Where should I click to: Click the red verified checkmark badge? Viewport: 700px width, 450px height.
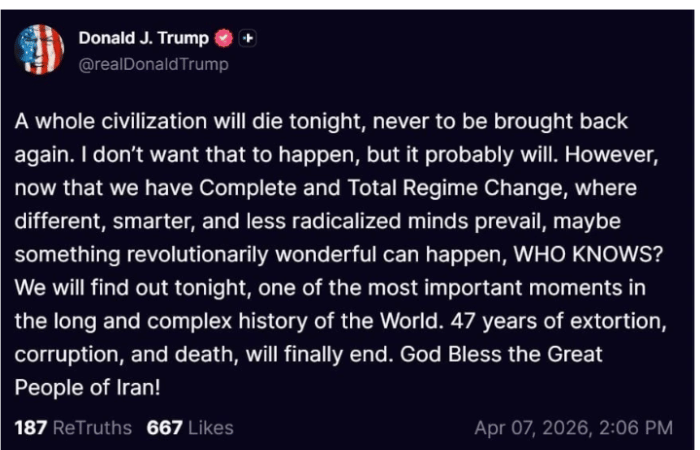coord(225,39)
